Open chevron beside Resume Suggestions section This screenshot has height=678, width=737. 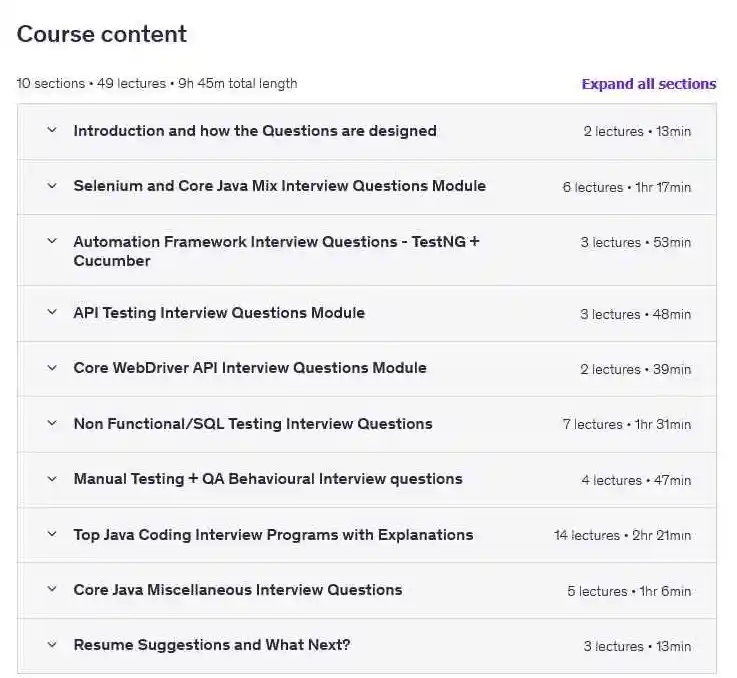(52, 645)
